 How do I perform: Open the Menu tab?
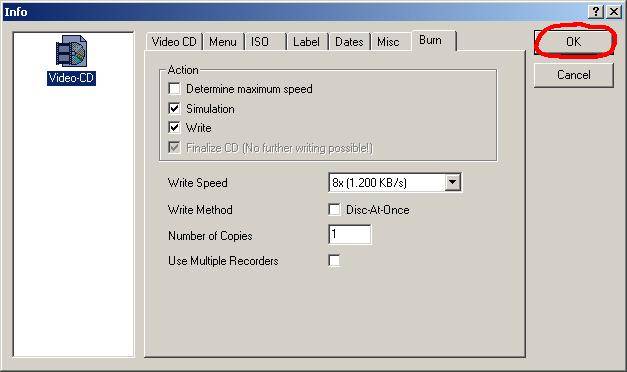pyautogui.click(x=223, y=42)
